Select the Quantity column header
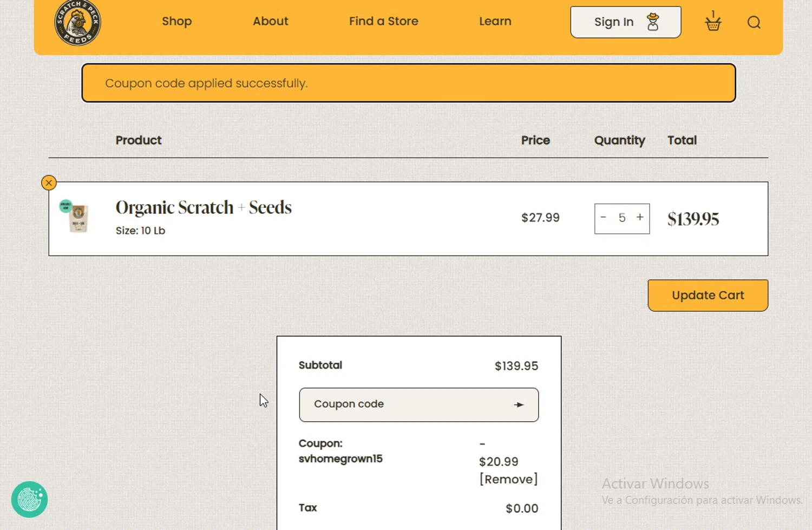This screenshot has width=812, height=530. pos(620,140)
